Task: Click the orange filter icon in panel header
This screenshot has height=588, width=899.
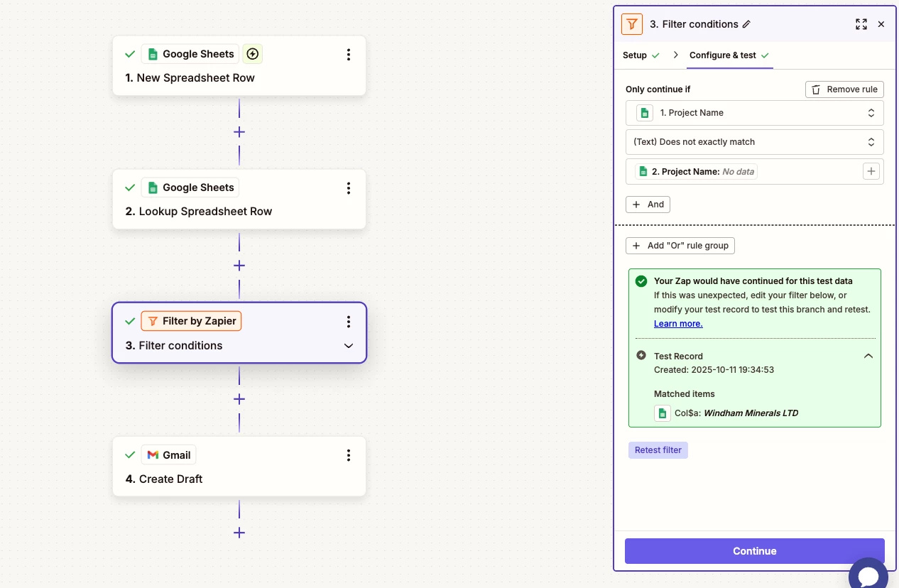Action: tap(632, 24)
